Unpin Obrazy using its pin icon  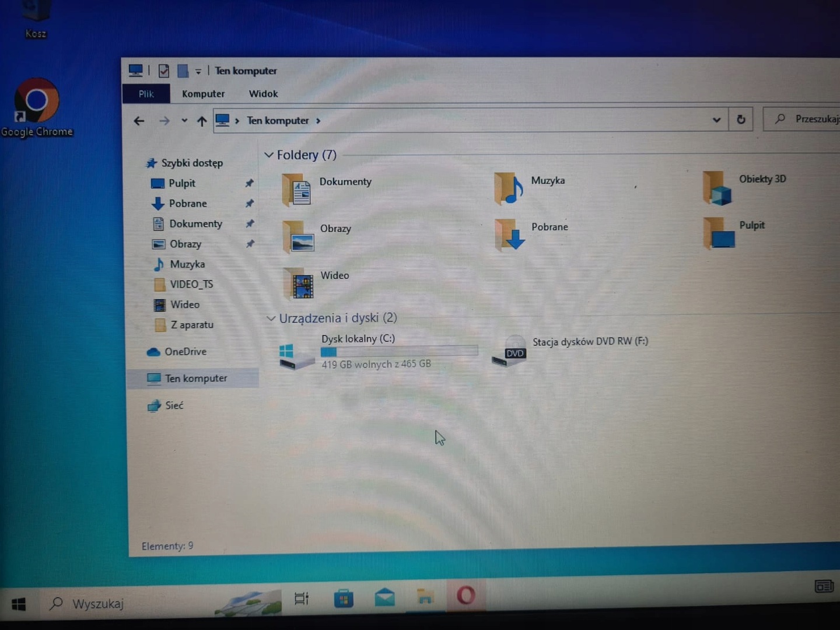click(250, 244)
